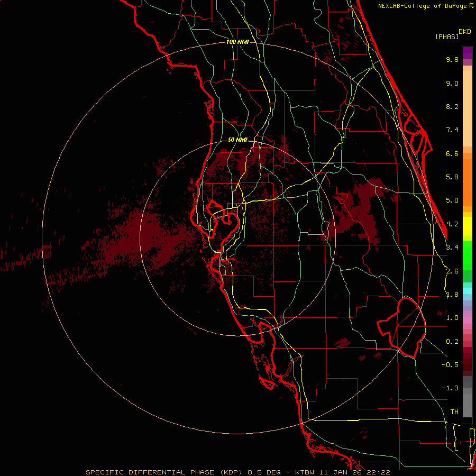The image size is (476, 476).
Task: Pick the yellow color bar segment
Action: 467,226
